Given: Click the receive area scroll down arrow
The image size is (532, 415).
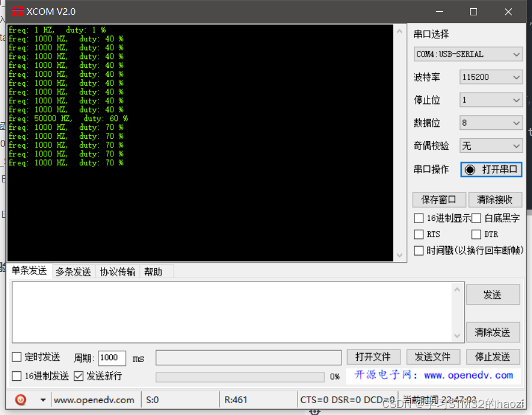Looking at the screenshot, I should pos(400,255).
